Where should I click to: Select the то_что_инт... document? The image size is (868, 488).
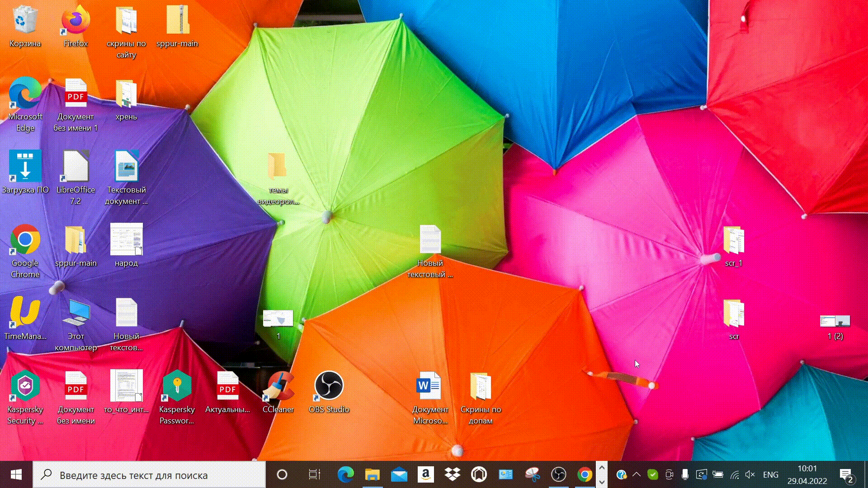pos(126,392)
